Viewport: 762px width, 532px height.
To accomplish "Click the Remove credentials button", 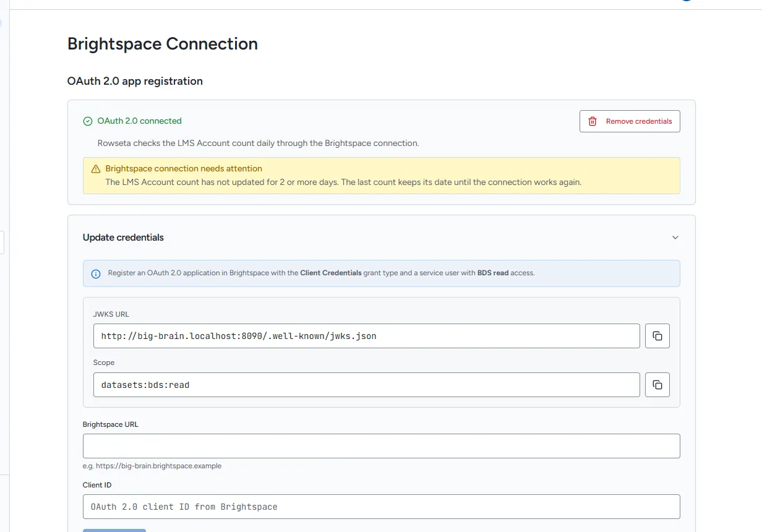I will click(630, 121).
